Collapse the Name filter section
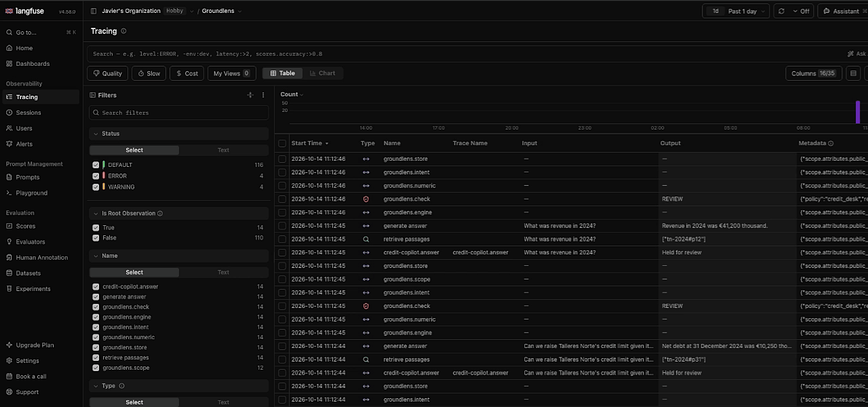Screen dimensions: 868x407 [x=179, y=256]
